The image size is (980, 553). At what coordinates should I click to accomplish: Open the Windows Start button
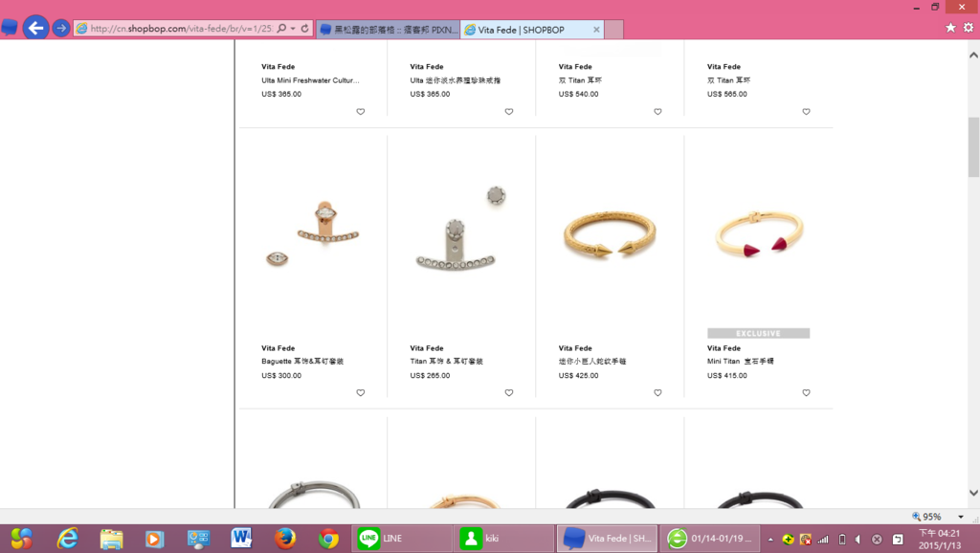pyautogui.click(x=21, y=538)
